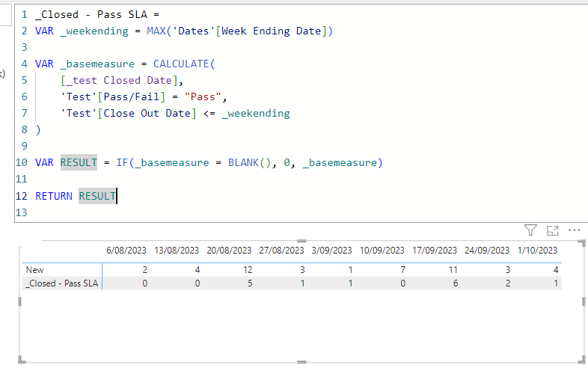
Task: Click the IF function on line 10
Action: (x=122, y=163)
